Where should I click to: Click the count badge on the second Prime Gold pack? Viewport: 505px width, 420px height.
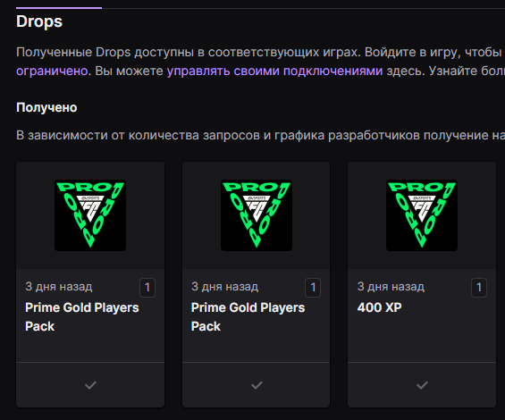coord(313,288)
